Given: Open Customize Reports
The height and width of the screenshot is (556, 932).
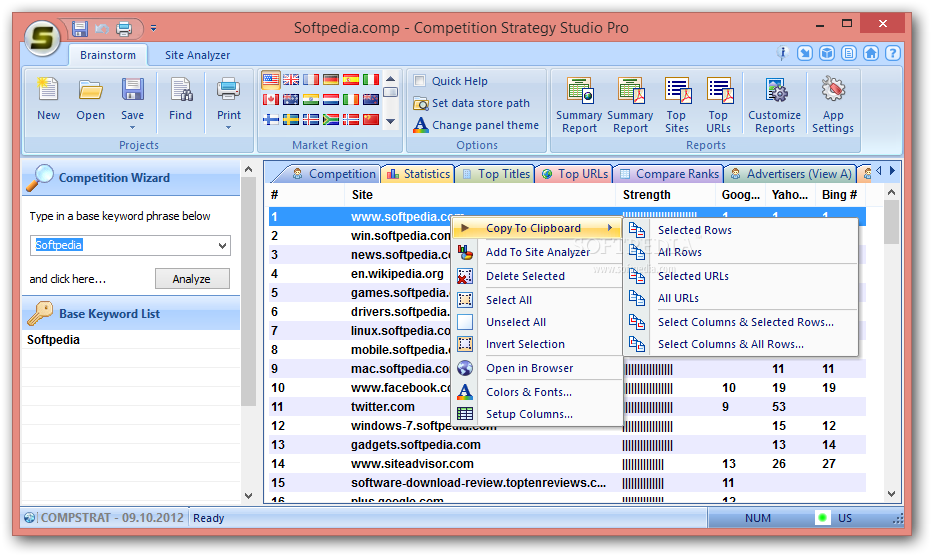Looking at the screenshot, I should click(774, 105).
